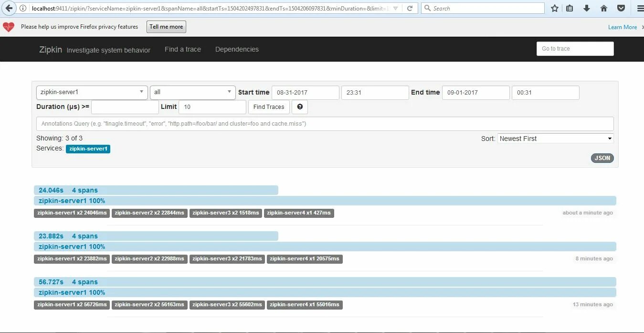Click 'Showing: 3 of 3' text

(60, 138)
